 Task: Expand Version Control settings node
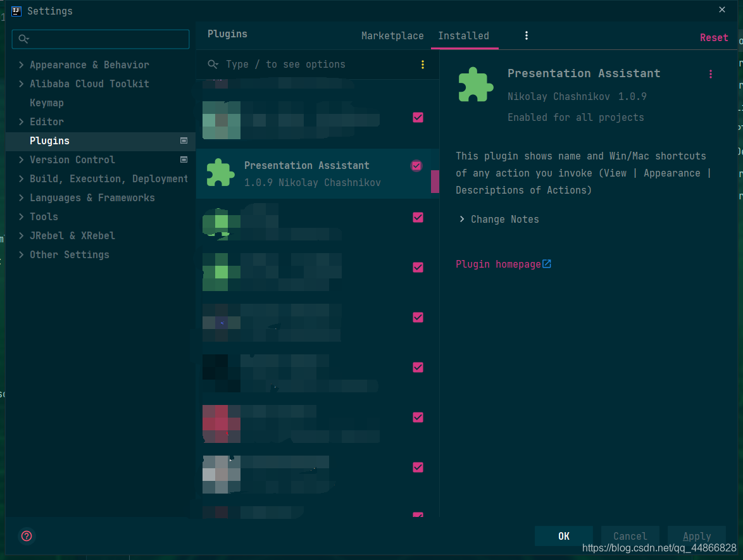(22, 159)
